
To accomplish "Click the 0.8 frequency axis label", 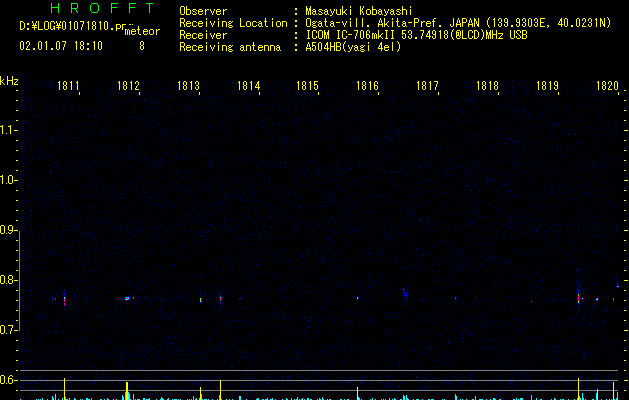I will click(8, 280).
